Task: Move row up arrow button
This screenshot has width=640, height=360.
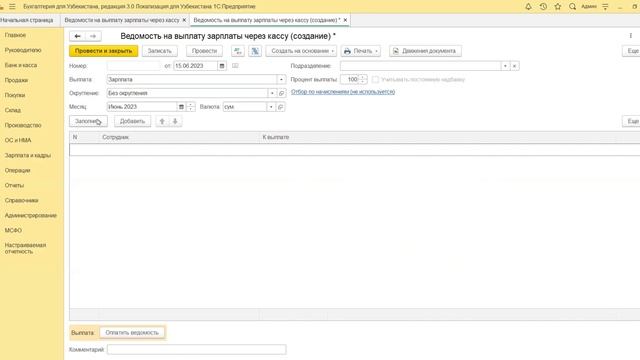Action: pyautogui.click(x=162, y=121)
